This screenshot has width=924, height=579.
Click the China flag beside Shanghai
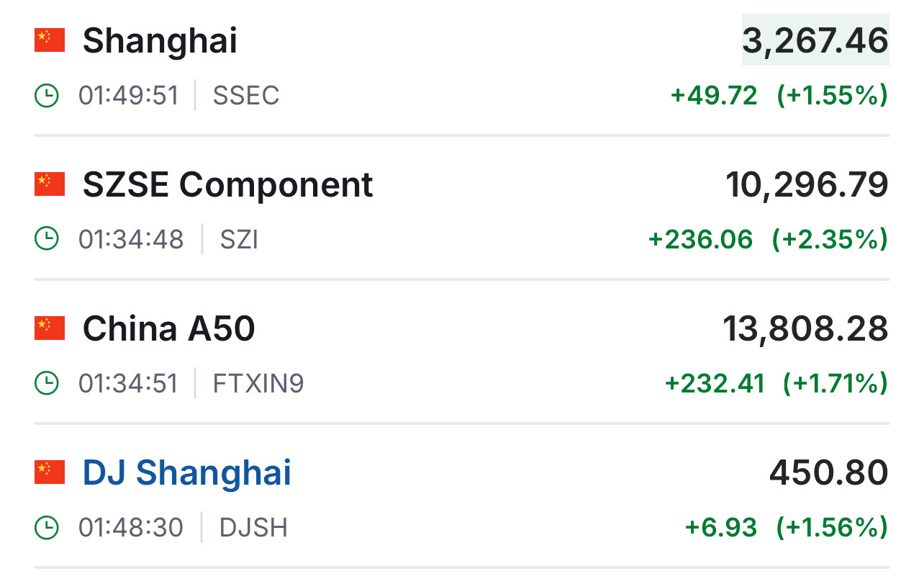50,40
